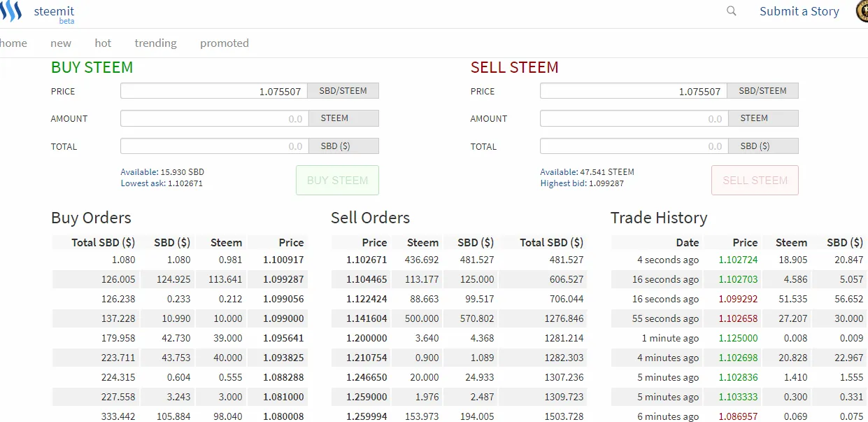Click the steemit beta brand text
This screenshot has height=422, width=868.
tap(54, 14)
